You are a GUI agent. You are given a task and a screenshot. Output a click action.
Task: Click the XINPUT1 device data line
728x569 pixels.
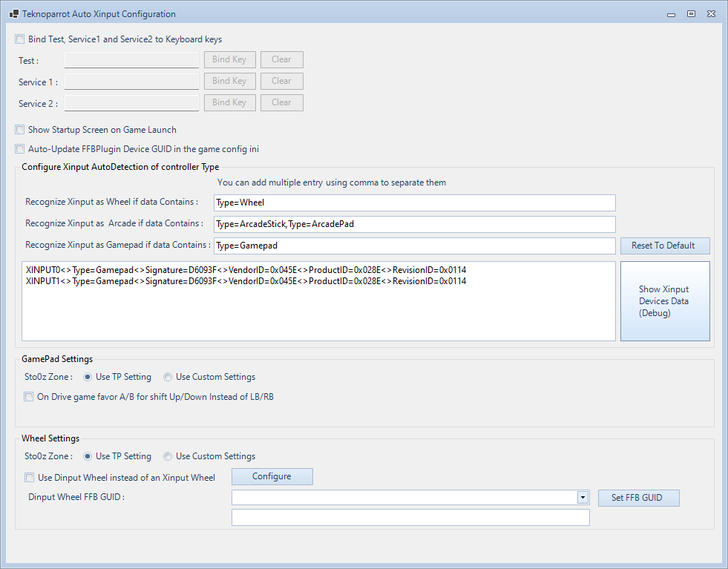pyautogui.click(x=246, y=281)
